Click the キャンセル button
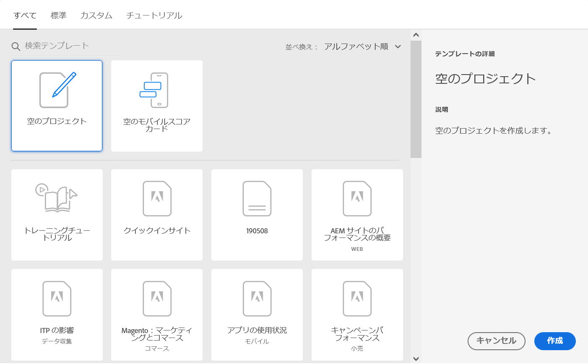 coord(496,341)
